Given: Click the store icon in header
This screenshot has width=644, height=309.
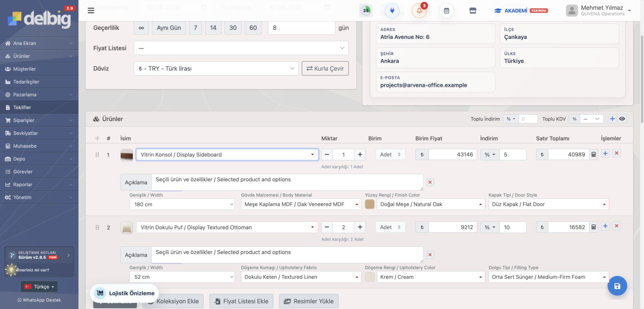Looking at the screenshot, I should [473, 11].
